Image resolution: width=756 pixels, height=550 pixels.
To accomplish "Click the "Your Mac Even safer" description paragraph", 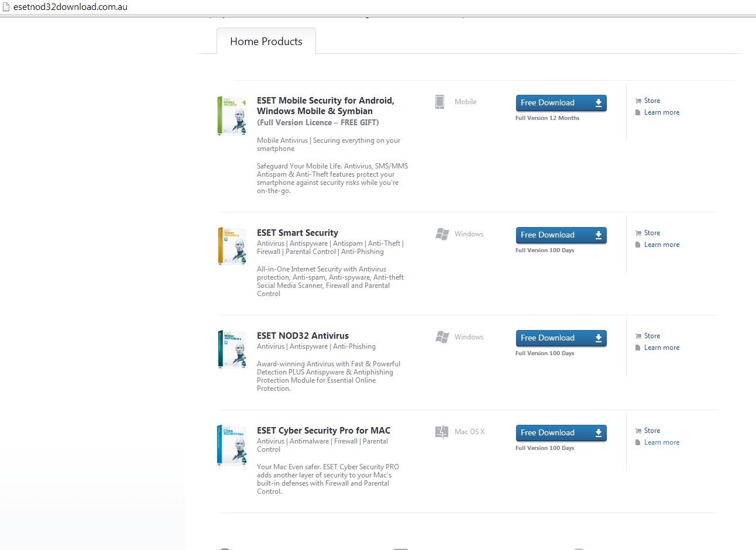I will tap(328, 479).
